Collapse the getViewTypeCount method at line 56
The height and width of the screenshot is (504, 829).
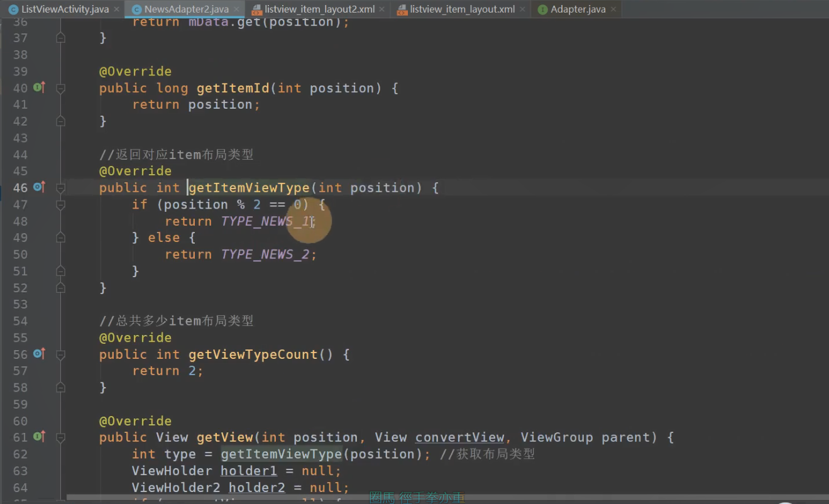60,354
